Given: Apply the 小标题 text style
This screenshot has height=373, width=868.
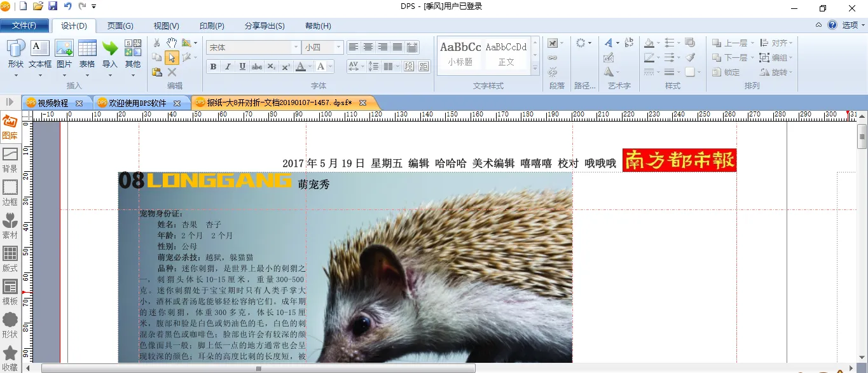Looking at the screenshot, I should (460, 54).
